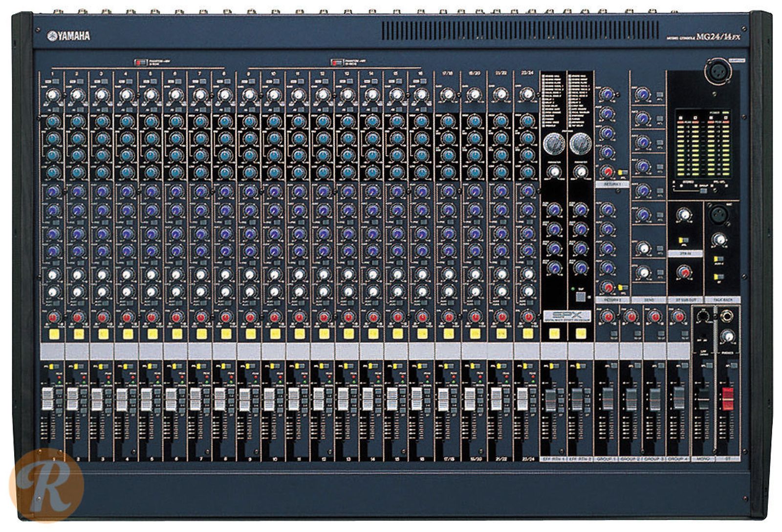The image size is (782, 532).
Task: Toggle the GROUP meter switch below level meter
Action: click(x=702, y=191)
